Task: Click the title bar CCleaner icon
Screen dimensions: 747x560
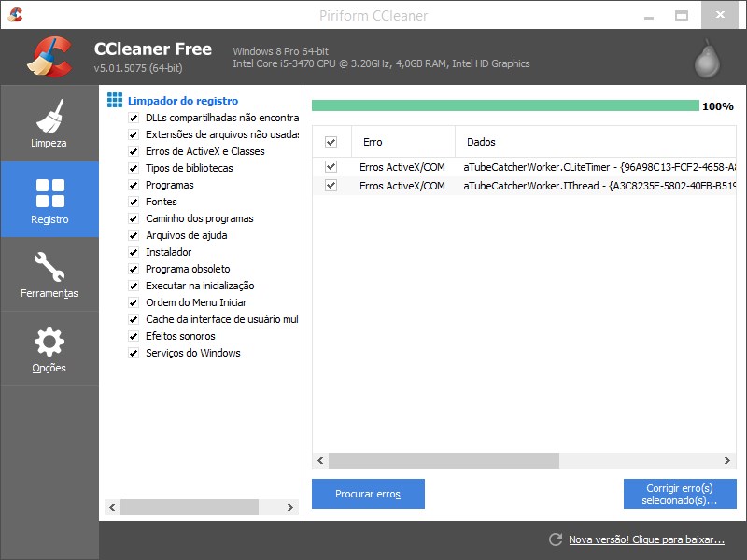Action: click(x=15, y=15)
